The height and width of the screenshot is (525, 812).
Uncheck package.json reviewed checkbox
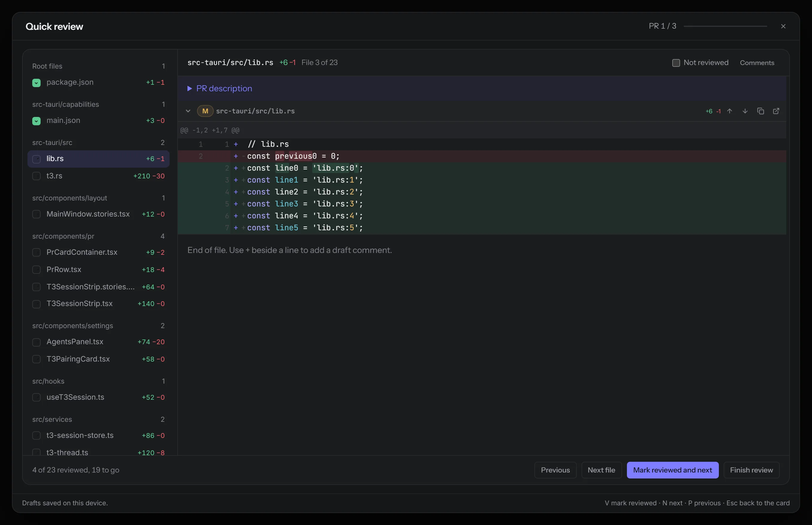pyautogui.click(x=36, y=83)
